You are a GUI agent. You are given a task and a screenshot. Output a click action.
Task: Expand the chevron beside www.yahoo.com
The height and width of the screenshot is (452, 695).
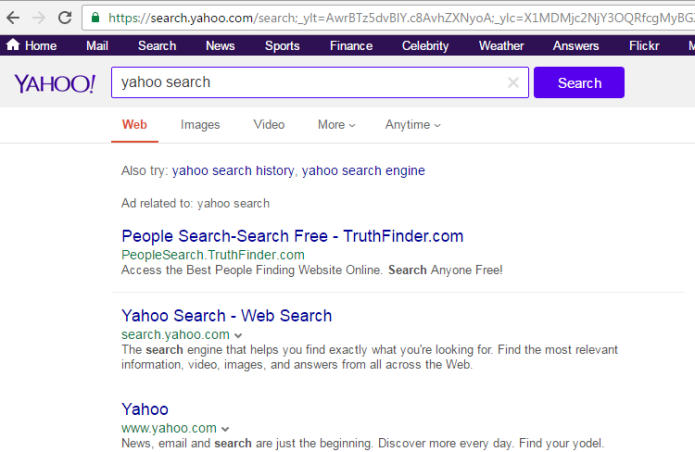coord(225,429)
